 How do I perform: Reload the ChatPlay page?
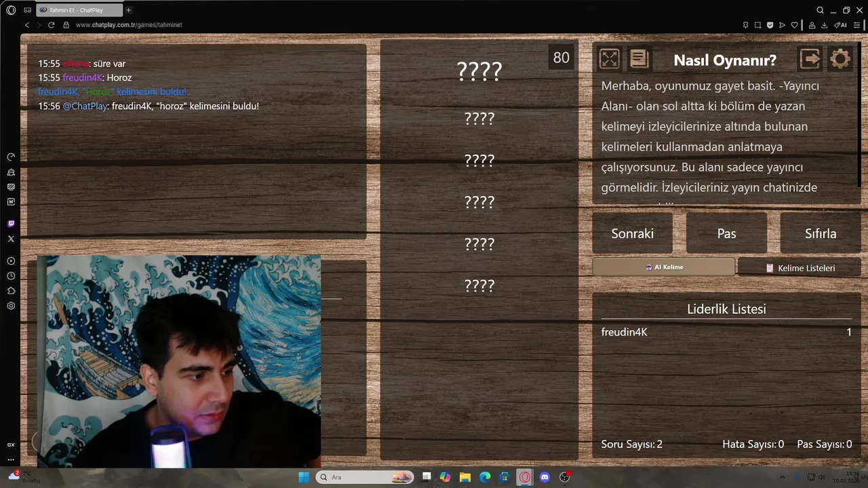(51, 25)
